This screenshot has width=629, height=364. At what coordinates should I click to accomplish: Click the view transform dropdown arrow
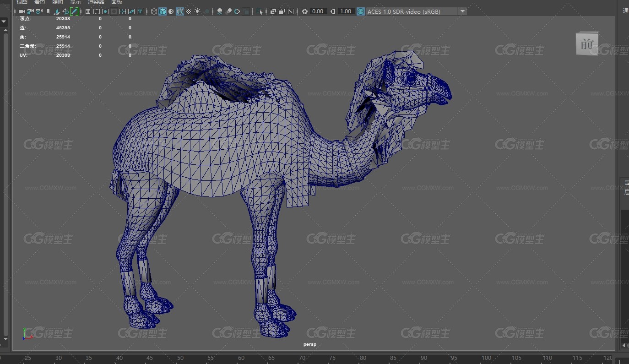(x=462, y=11)
